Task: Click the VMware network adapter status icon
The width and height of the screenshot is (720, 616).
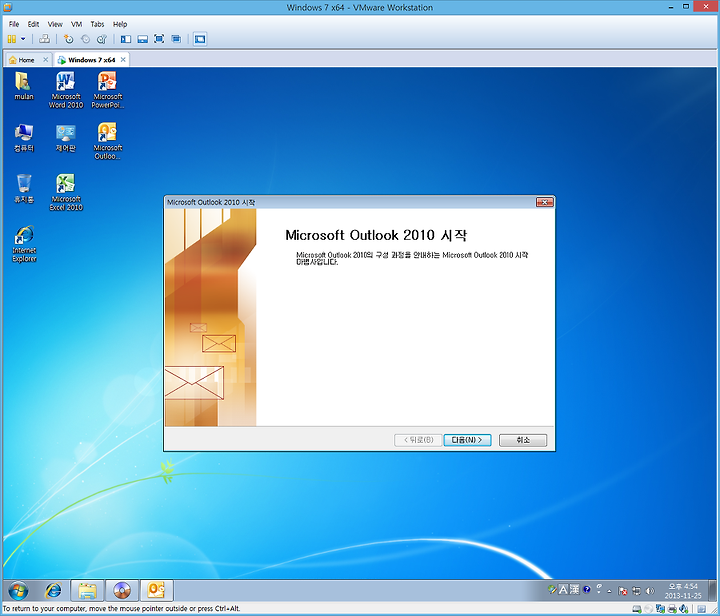Action: click(660, 609)
